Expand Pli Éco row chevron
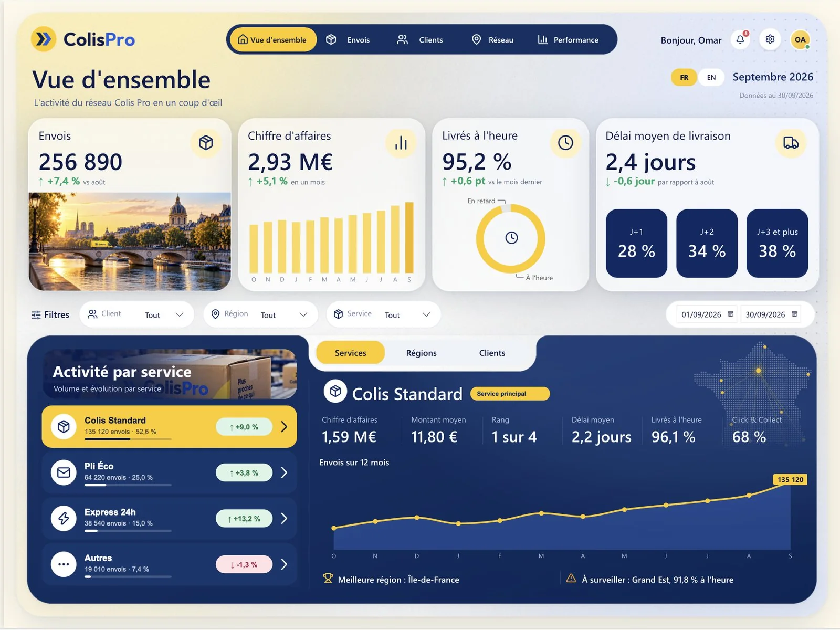This screenshot has height=630, width=840. point(284,472)
